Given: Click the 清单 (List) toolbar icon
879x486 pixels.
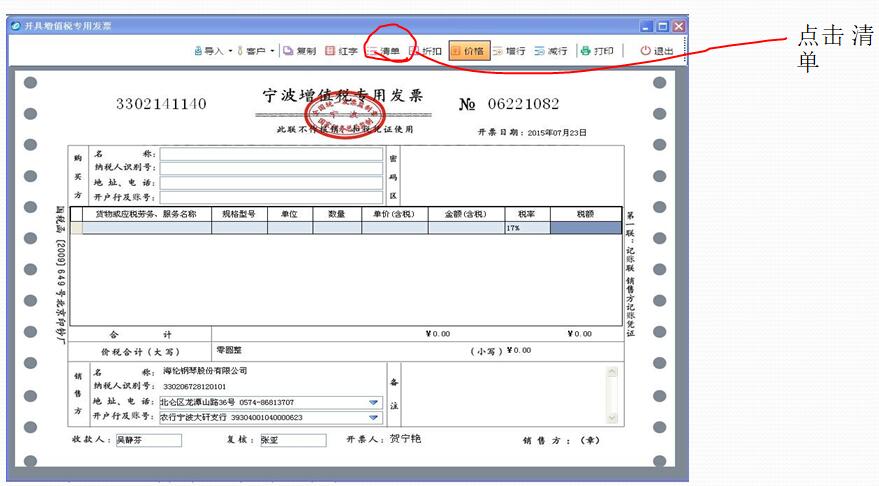Looking at the screenshot, I should coord(383,51).
